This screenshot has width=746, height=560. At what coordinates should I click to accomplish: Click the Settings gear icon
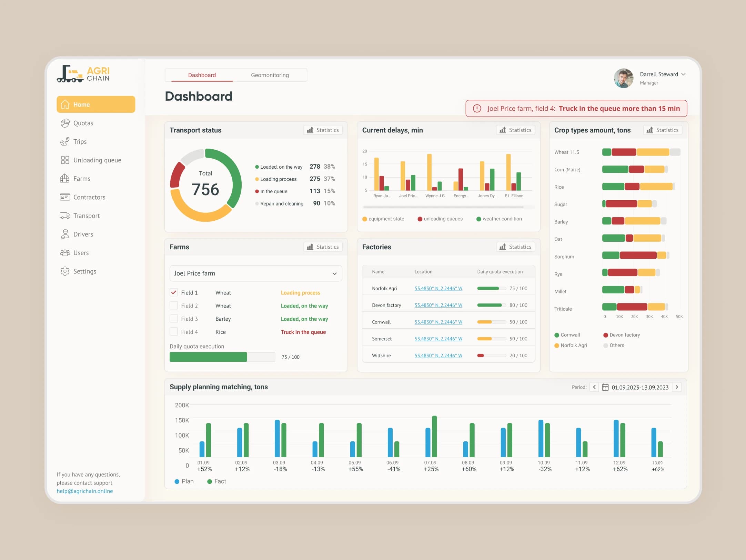click(x=65, y=271)
